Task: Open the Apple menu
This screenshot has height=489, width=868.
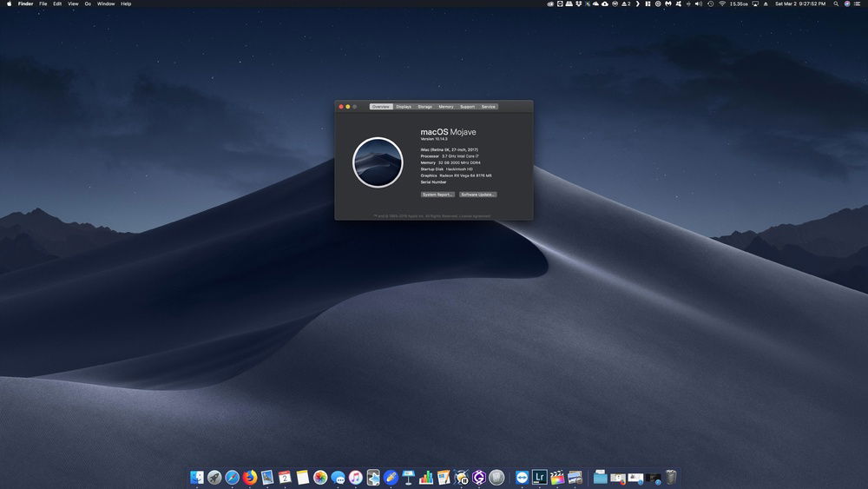Action: point(9,3)
